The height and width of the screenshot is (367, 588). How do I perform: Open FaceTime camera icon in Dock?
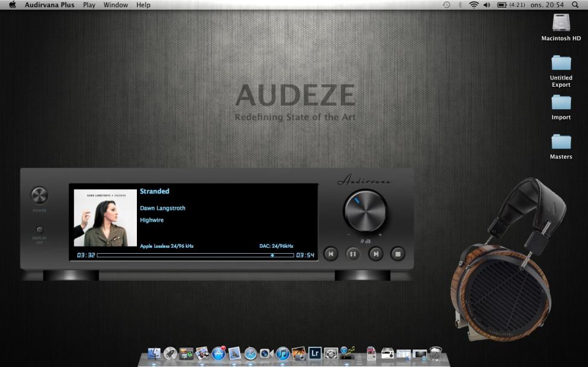pos(266,354)
